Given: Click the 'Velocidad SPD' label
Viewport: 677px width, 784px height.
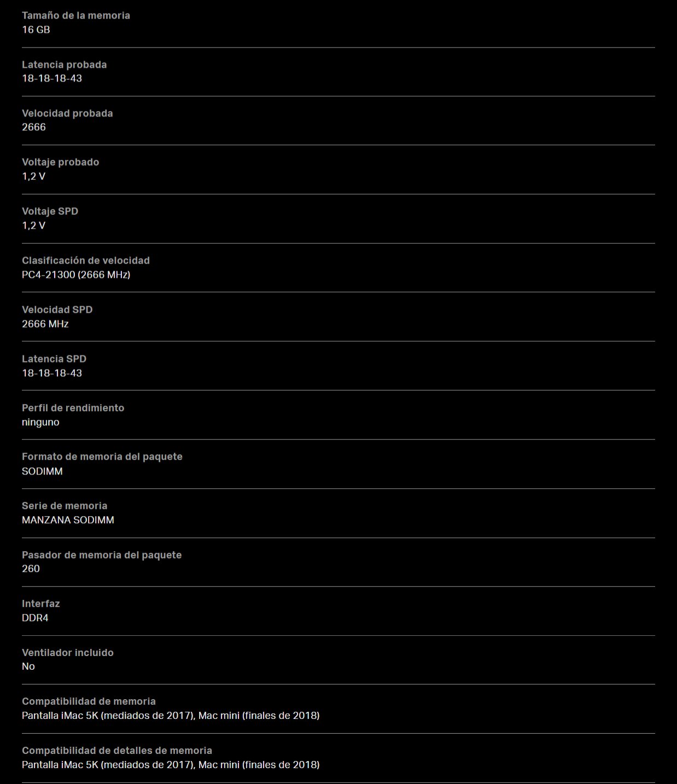Looking at the screenshot, I should 57,309.
